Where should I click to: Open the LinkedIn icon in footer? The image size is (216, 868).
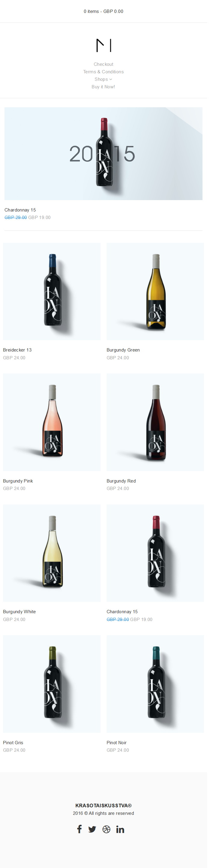120,829
